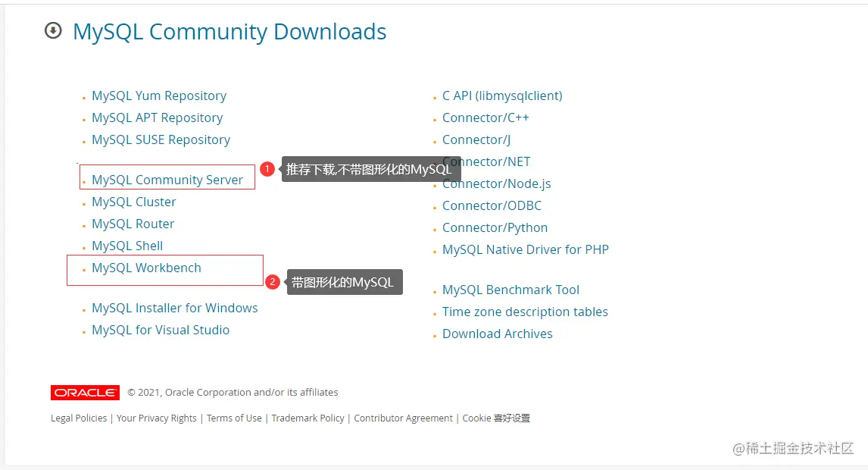Open Contributor Agreement footer link
This screenshot has height=470, width=868.
tap(403, 418)
